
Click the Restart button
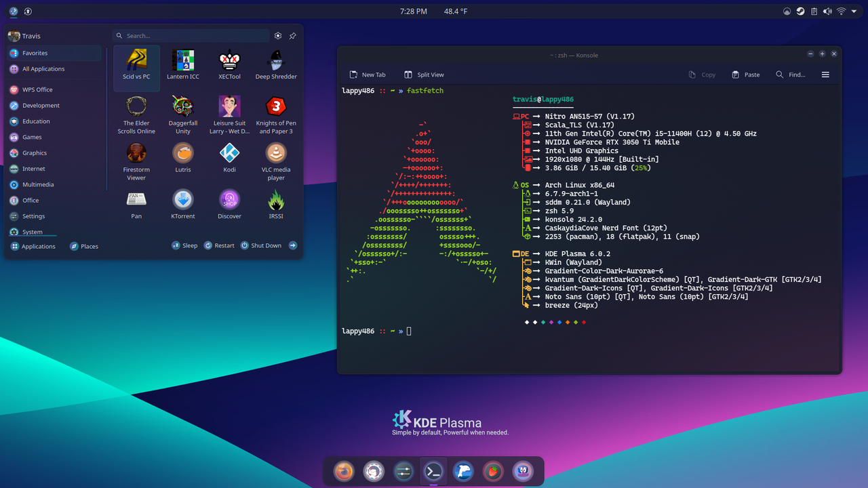(219, 245)
